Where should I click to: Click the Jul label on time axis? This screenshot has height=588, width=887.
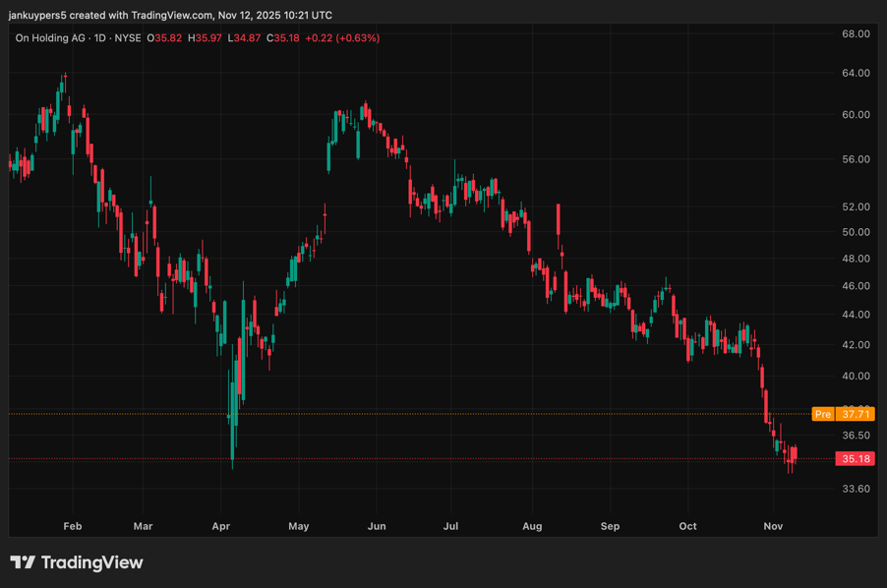pyautogui.click(x=450, y=526)
